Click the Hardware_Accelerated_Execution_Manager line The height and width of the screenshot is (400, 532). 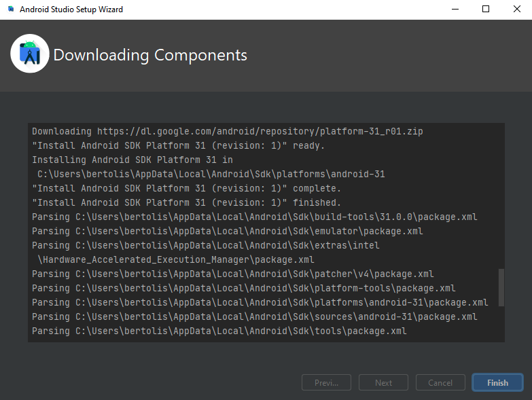click(176, 259)
